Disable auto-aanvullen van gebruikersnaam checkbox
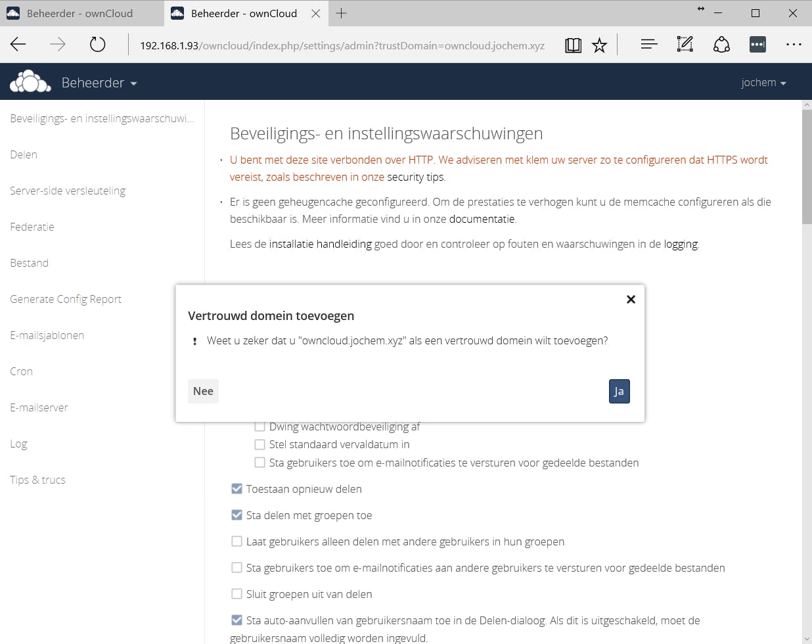 pyautogui.click(x=237, y=620)
